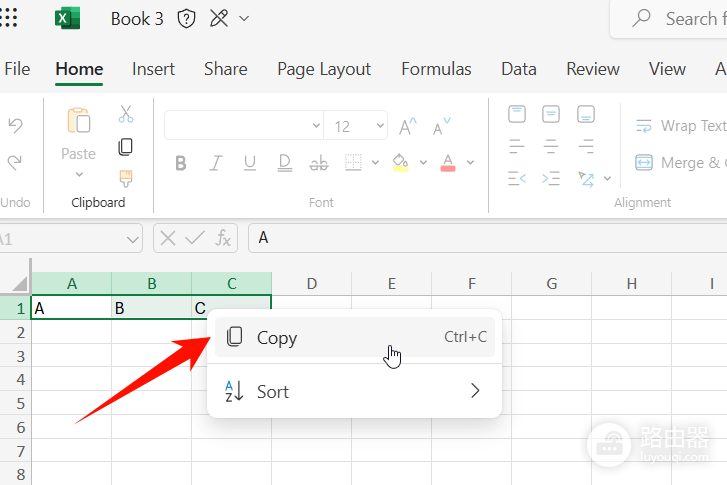Open the Page Layout tab
This screenshot has width=727, height=485.
pos(324,69)
